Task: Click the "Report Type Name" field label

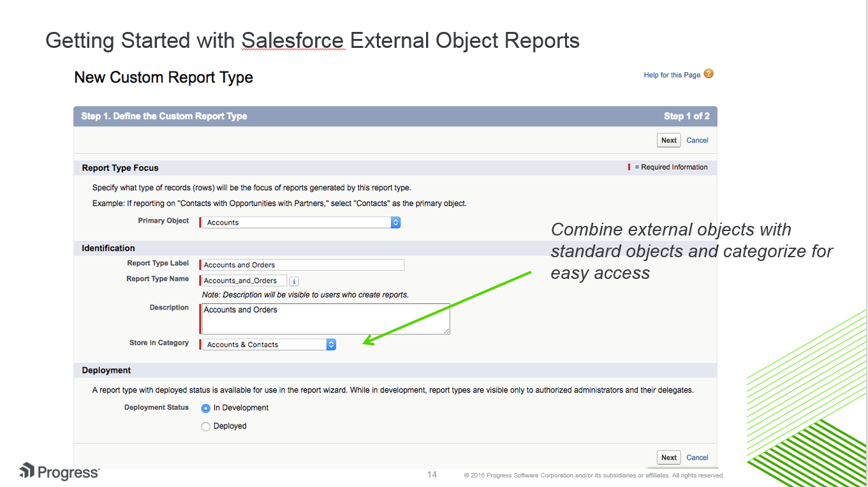Action: [x=158, y=279]
